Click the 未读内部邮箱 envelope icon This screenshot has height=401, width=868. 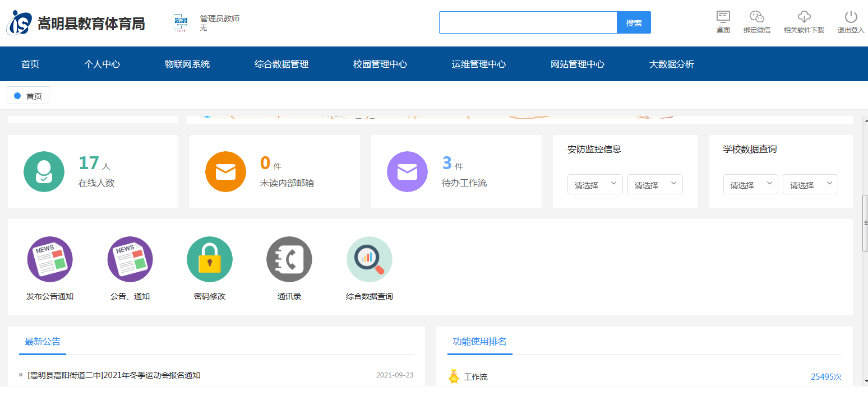225,171
